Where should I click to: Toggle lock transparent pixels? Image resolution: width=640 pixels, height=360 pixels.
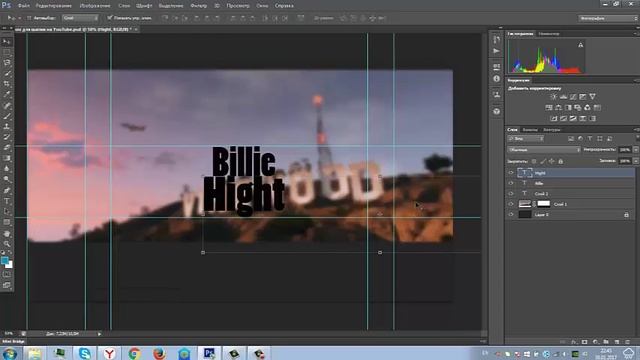[533, 161]
